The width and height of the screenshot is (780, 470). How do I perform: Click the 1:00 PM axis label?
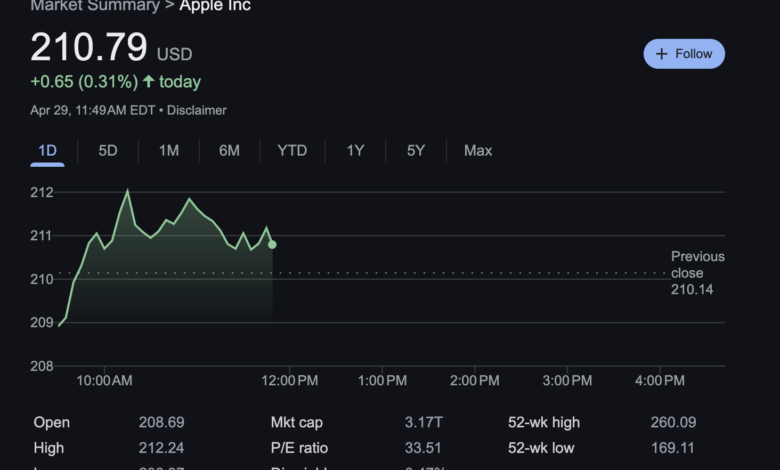[382, 380]
